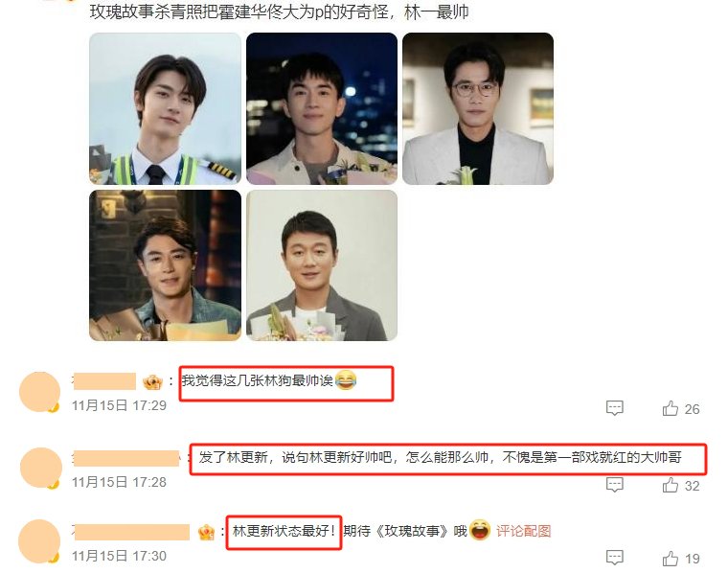Open photo of man in denim jacket

tap(165, 265)
